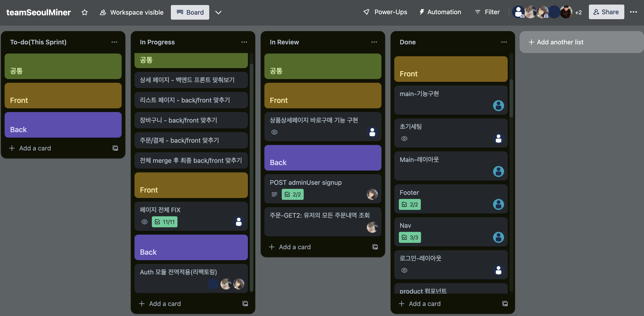Click Add another list
Screen dimensions: 644x316
[x=556, y=42]
